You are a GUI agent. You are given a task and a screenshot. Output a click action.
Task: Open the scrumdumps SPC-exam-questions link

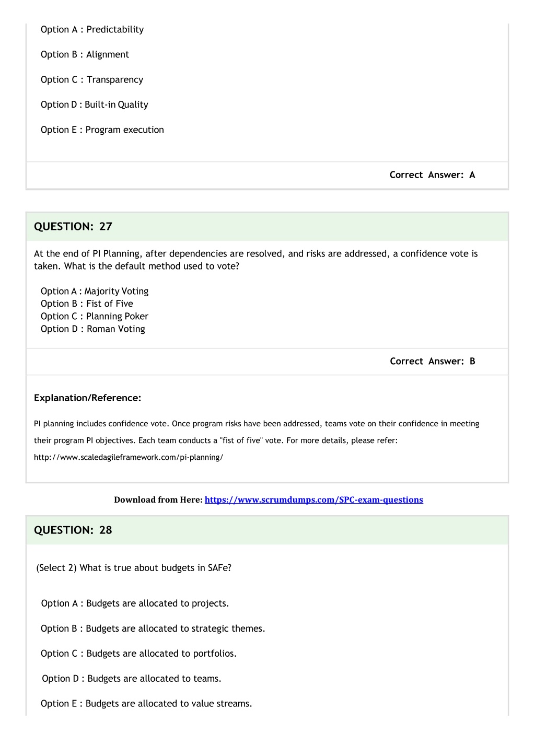313,500
